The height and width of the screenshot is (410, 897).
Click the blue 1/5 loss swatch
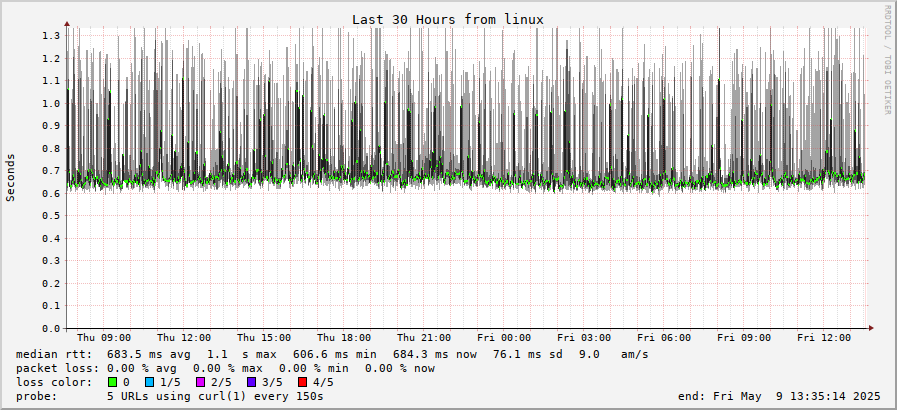pyautogui.click(x=151, y=382)
